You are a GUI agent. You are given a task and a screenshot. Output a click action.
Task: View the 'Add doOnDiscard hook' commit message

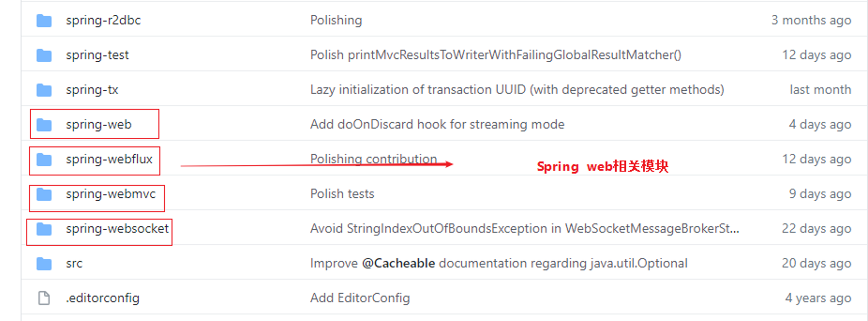point(437,125)
